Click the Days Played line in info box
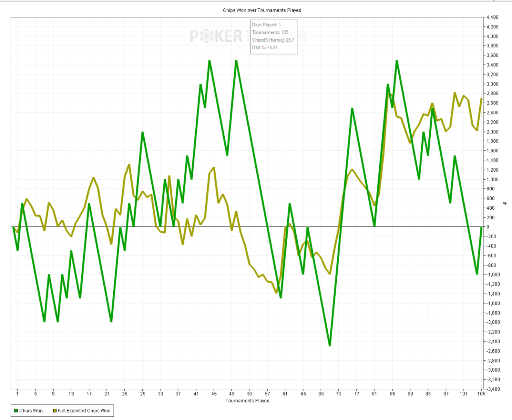The image size is (512, 420). click(266, 25)
